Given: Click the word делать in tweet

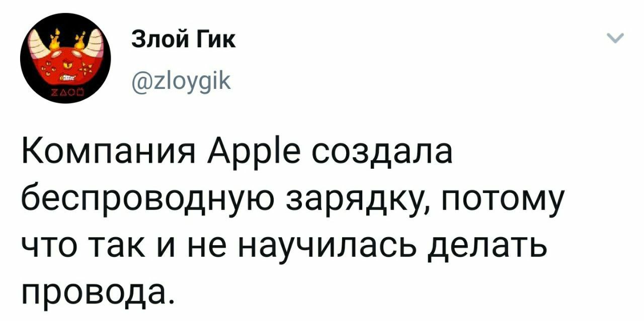Looking at the screenshot, I should (x=488, y=247).
